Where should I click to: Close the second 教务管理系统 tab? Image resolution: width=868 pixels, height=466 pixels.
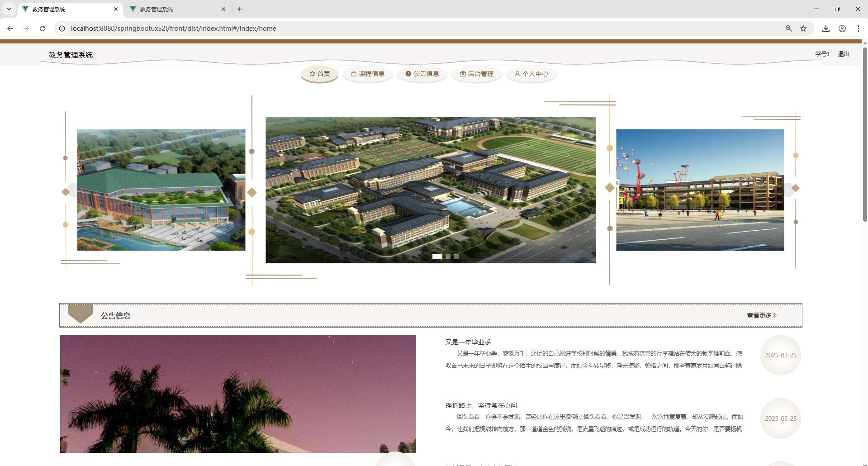click(x=223, y=9)
